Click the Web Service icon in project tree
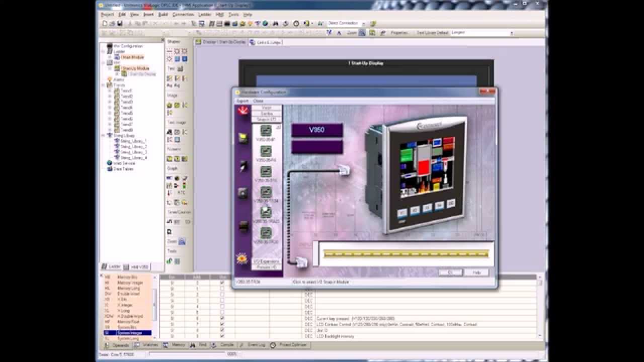Image resolution: width=644 pixels, height=362 pixels. coord(109,163)
